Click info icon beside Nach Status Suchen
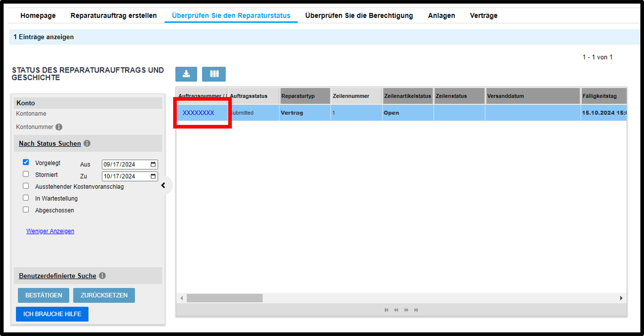 (x=87, y=143)
